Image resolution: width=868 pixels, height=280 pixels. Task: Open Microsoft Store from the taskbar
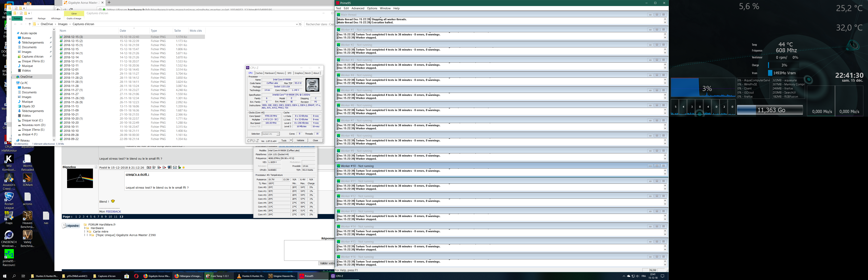[x=127, y=276]
